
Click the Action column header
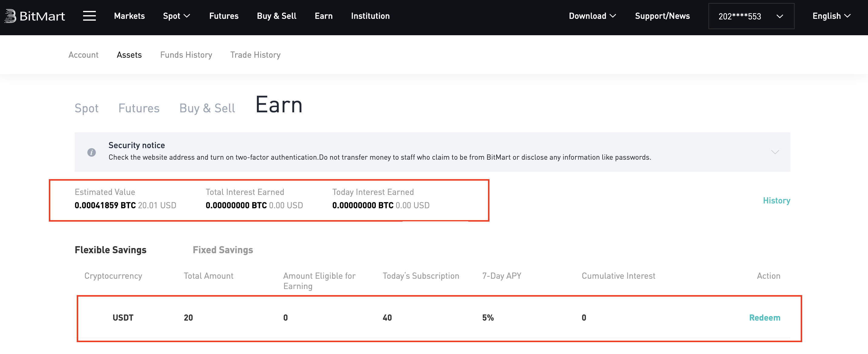point(769,276)
